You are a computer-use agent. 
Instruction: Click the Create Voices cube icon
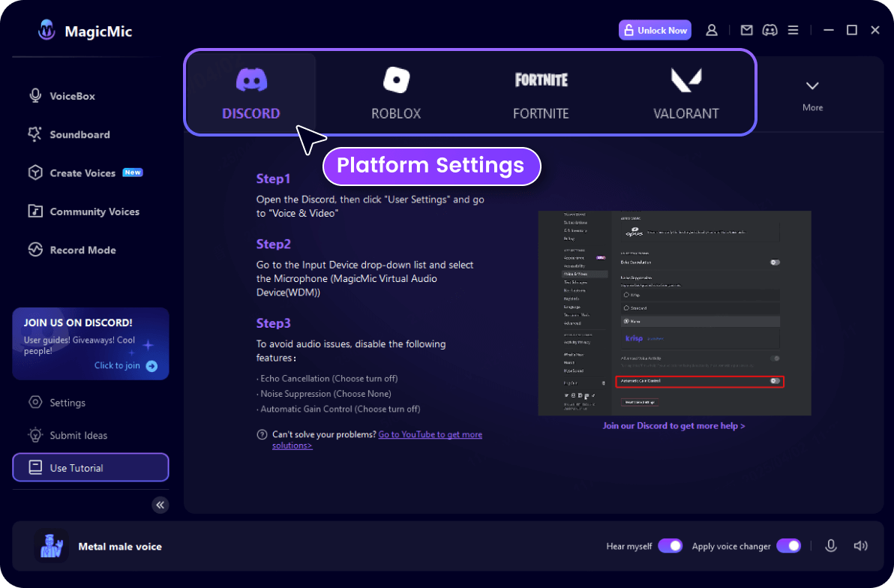click(x=35, y=172)
